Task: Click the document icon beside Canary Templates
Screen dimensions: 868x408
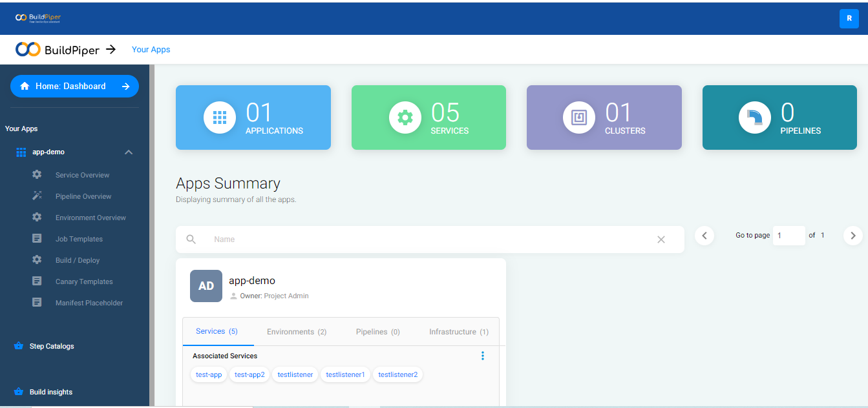Action: (x=37, y=281)
